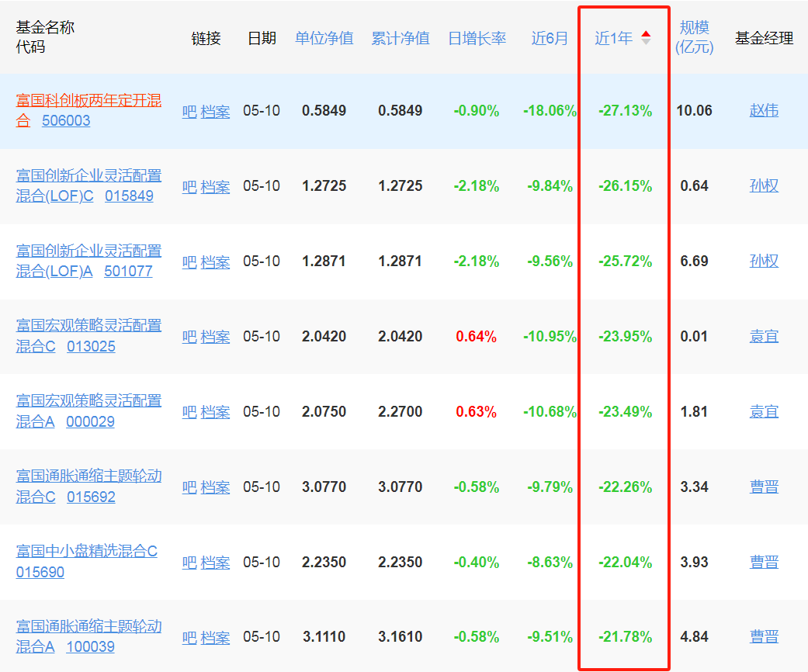Open 富国宏观策略灵活配置混合A fund name

[x=88, y=410]
